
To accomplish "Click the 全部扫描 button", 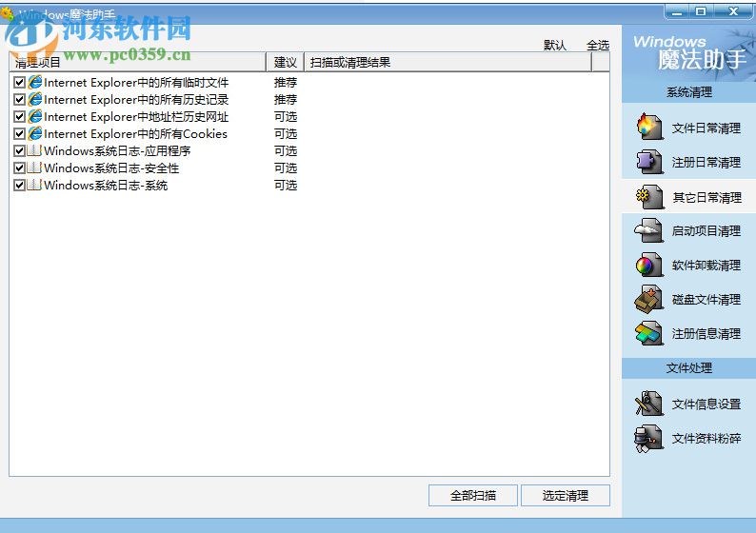I will tap(473, 496).
